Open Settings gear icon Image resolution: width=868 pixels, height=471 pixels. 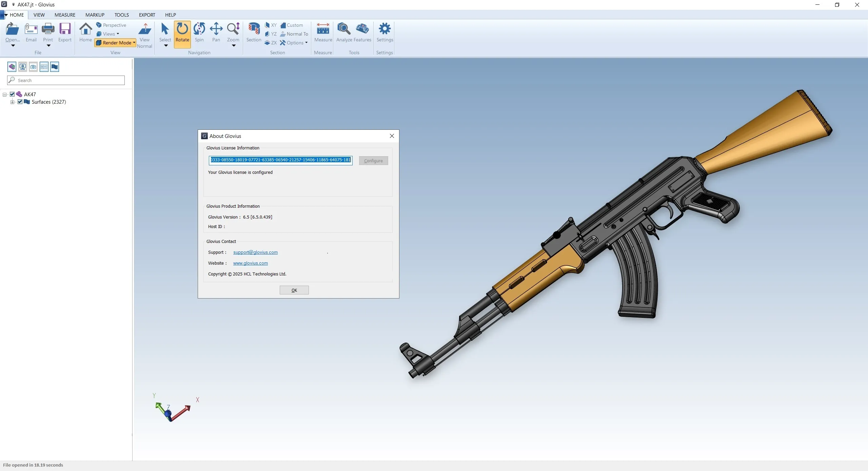385,29
